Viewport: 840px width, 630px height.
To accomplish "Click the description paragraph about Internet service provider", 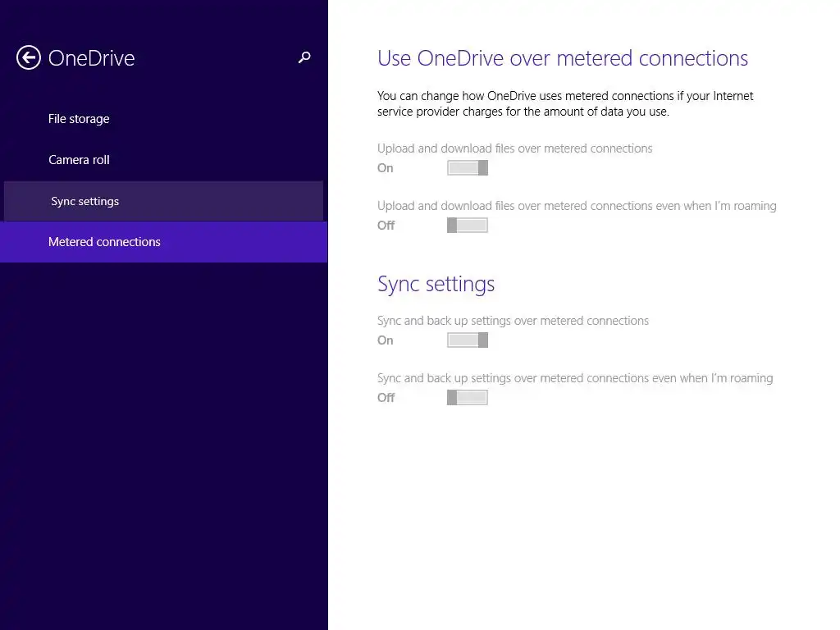I will click(x=565, y=104).
